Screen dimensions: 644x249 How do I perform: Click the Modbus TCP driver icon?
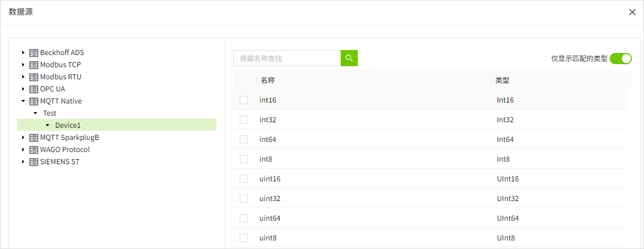coord(34,65)
